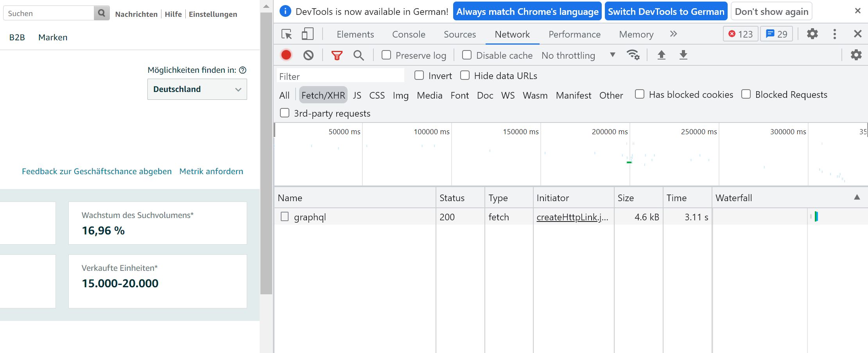Viewport: 868px width, 353px height.
Task: Click the red record network log button
Action: coord(286,55)
